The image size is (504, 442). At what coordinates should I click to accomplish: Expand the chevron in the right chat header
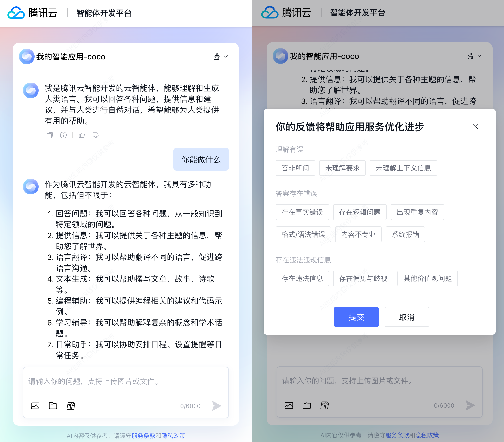[x=479, y=56]
